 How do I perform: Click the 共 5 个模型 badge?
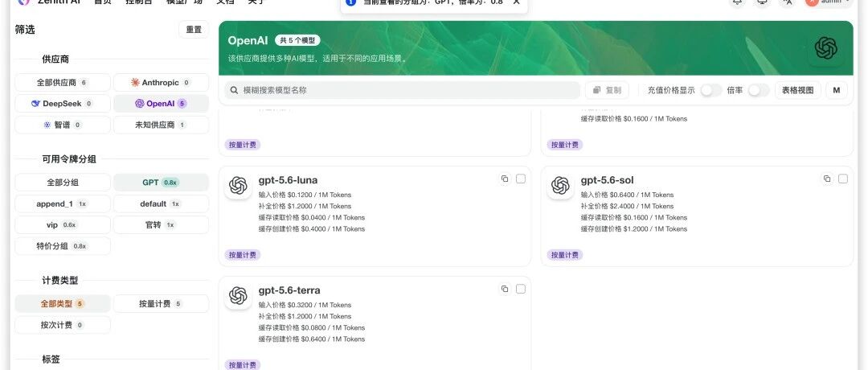[297, 40]
